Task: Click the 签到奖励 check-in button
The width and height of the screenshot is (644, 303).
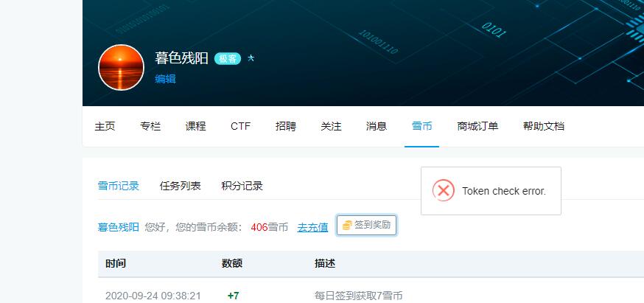Action: tap(366, 226)
